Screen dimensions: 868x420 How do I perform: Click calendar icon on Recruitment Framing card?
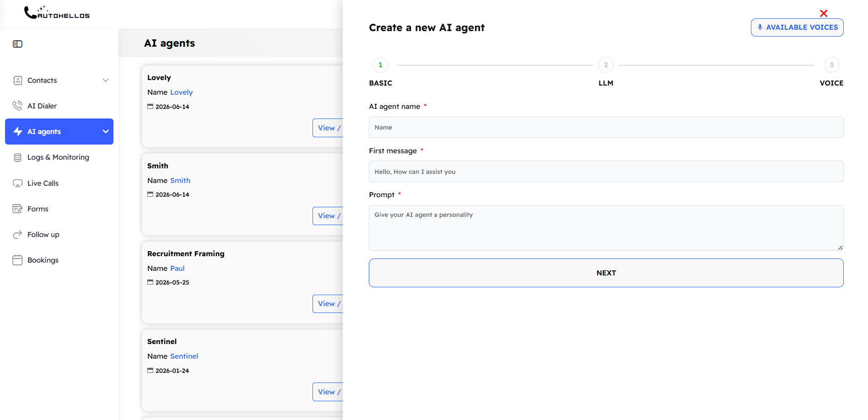[x=150, y=282]
